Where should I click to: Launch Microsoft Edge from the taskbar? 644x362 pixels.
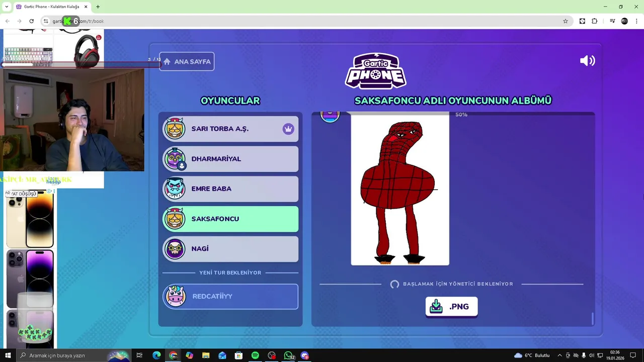[156, 355]
